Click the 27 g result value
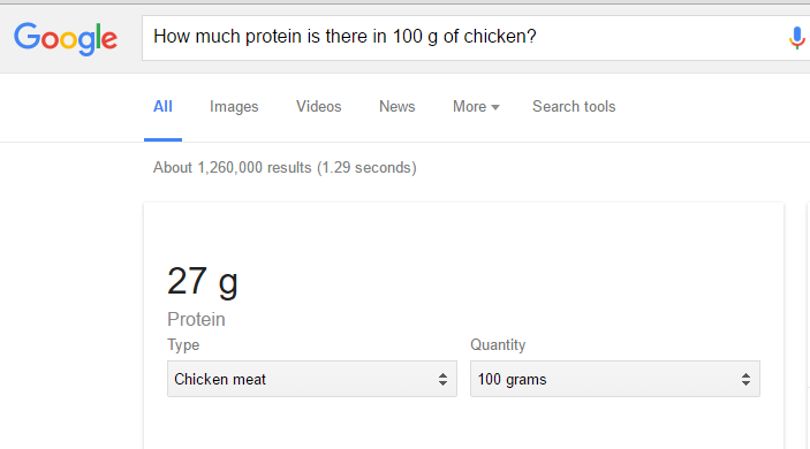This screenshot has width=810, height=449. pos(202,282)
